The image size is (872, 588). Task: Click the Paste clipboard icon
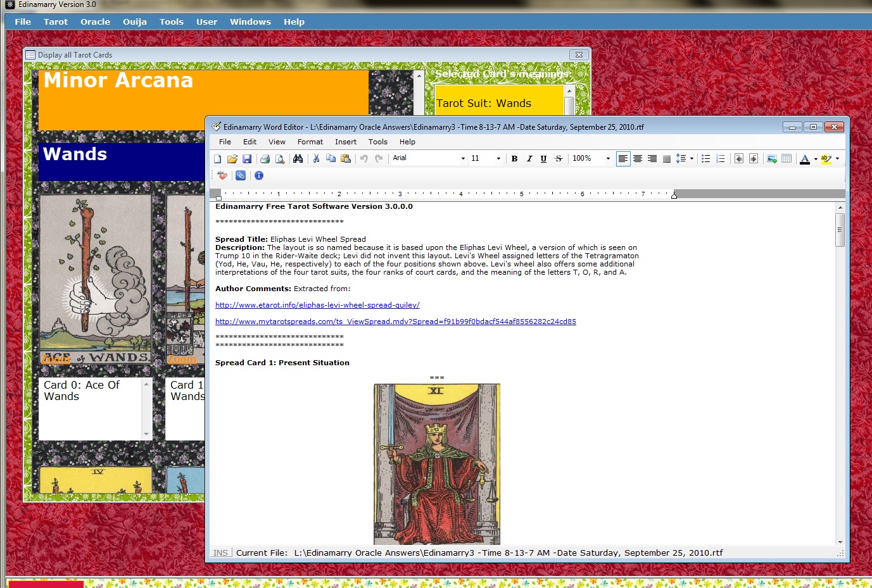346,159
